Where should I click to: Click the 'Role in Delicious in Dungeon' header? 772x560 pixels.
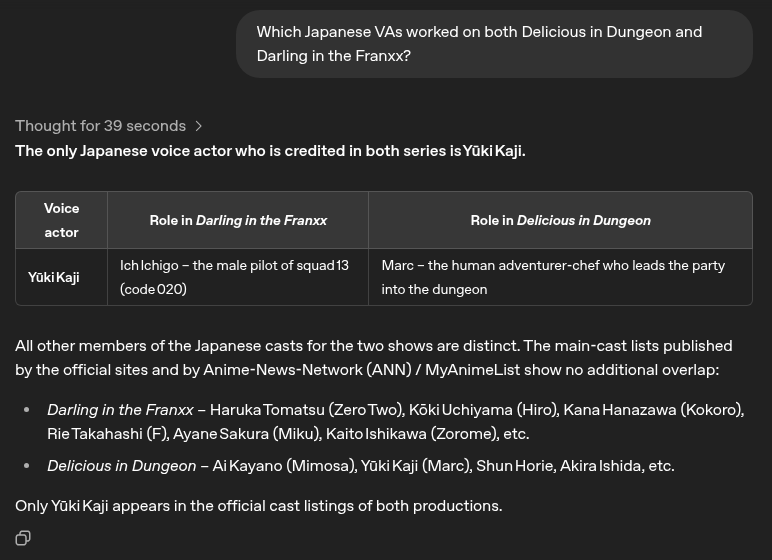coord(560,220)
